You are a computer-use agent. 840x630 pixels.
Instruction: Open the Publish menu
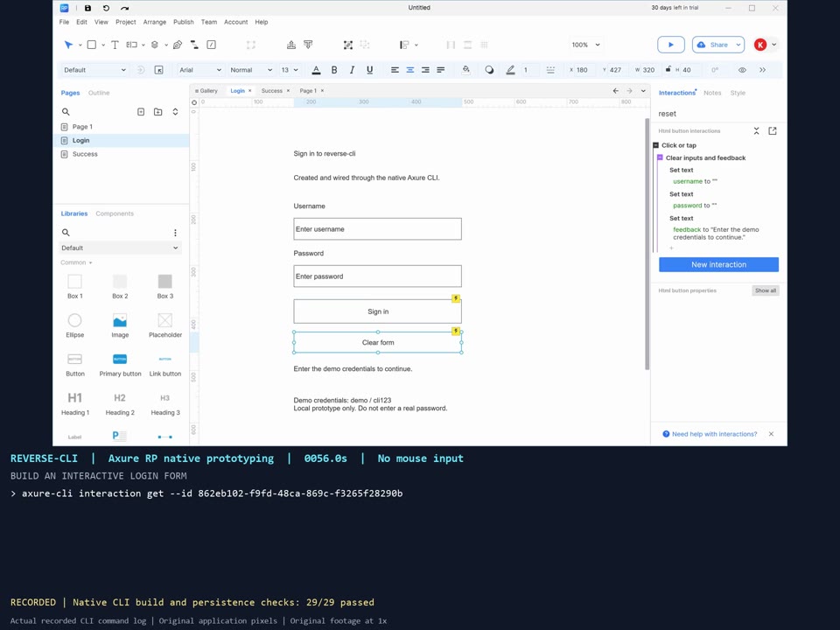tap(183, 22)
